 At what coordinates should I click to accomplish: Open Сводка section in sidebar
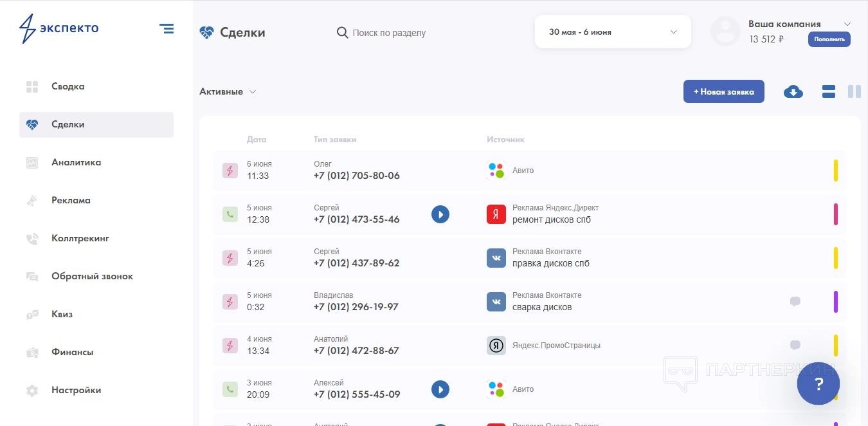[x=96, y=87]
